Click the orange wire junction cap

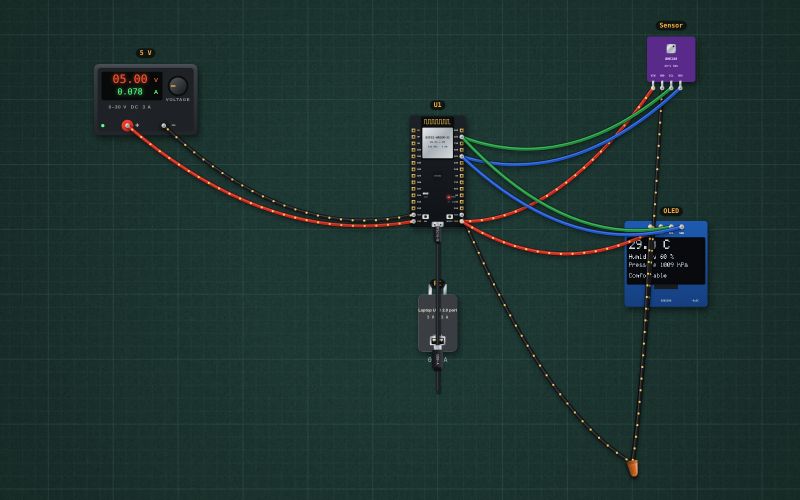coord(633,467)
